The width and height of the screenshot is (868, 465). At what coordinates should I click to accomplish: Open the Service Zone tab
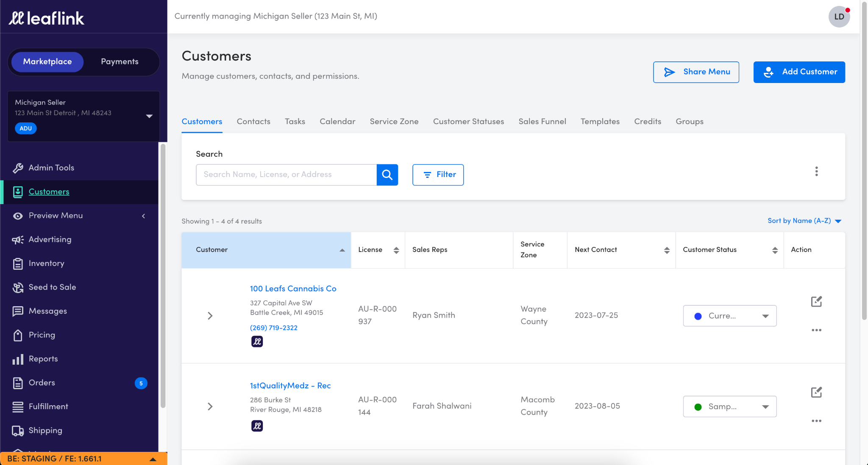tap(394, 122)
